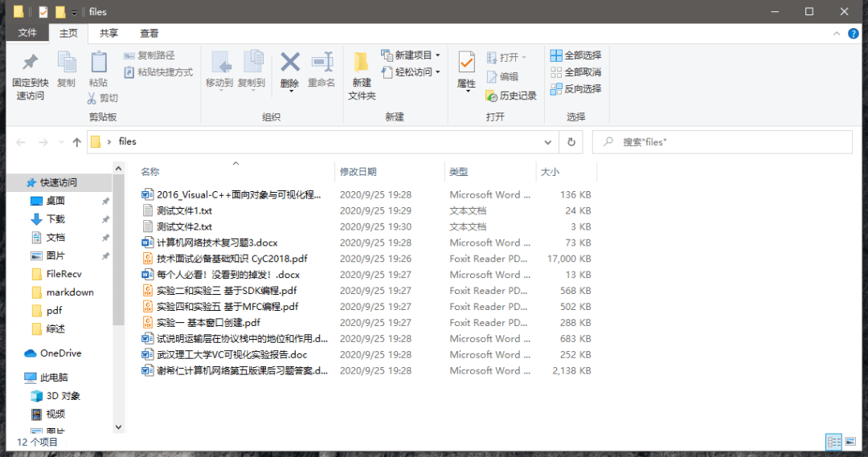Open recent locations dropdown arrow
Screen dimensions: 868x457
(x=61, y=142)
